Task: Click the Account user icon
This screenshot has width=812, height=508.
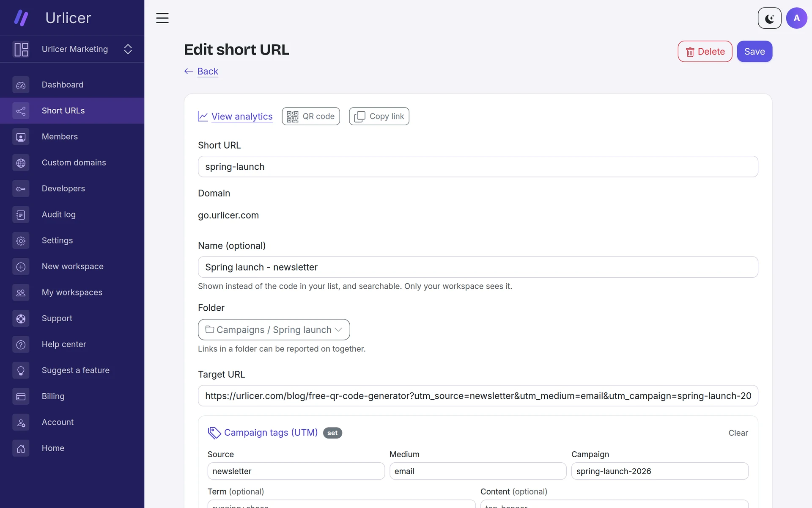Action: coord(21,422)
